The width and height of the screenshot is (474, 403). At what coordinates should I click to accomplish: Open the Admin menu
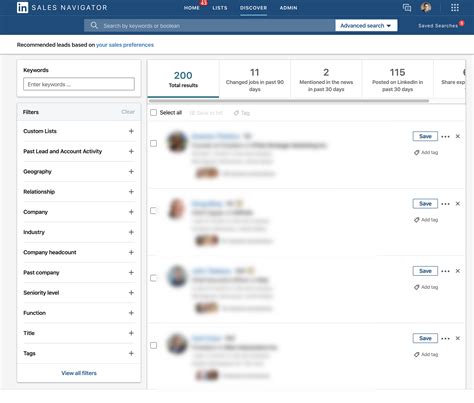coord(288,8)
